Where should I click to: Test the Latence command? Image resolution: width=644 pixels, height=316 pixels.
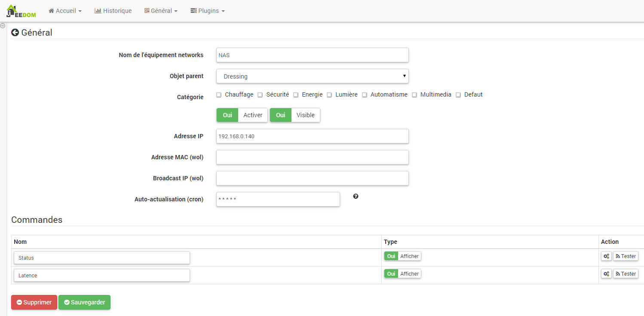click(x=626, y=273)
